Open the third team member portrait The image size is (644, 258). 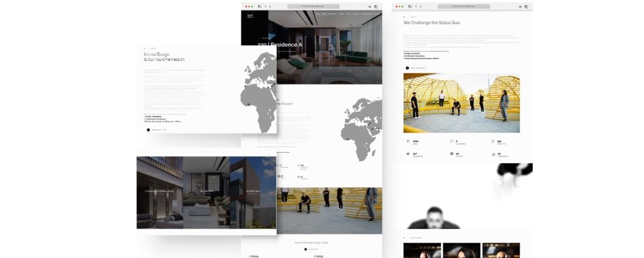click(501, 250)
